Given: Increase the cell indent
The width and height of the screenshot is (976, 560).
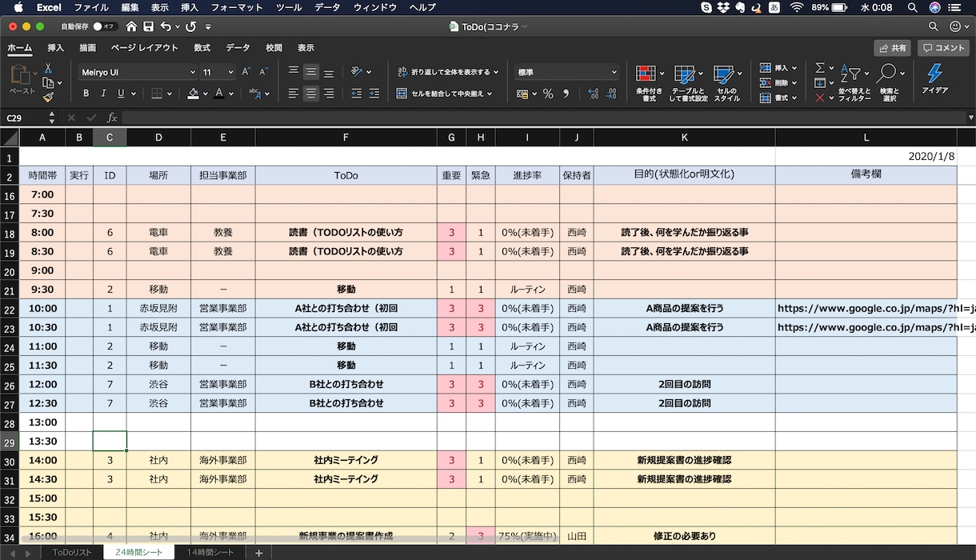Looking at the screenshot, I should click(374, 94).
